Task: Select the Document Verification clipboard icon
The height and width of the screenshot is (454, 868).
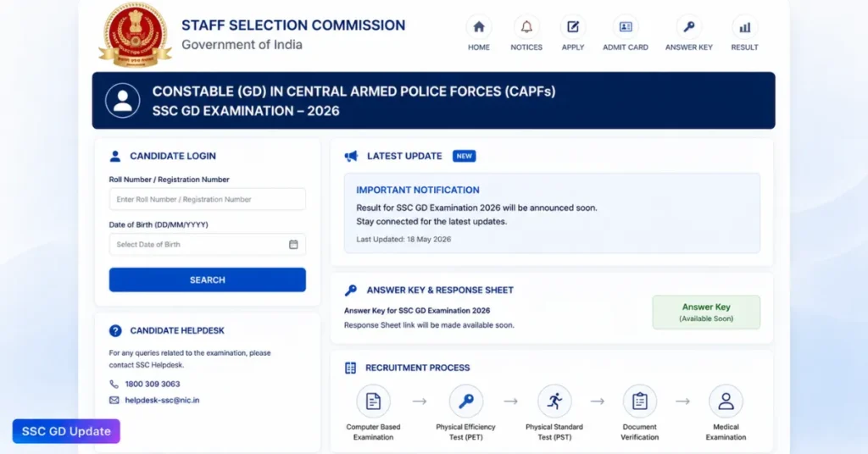Action: (x=640, y=401)
